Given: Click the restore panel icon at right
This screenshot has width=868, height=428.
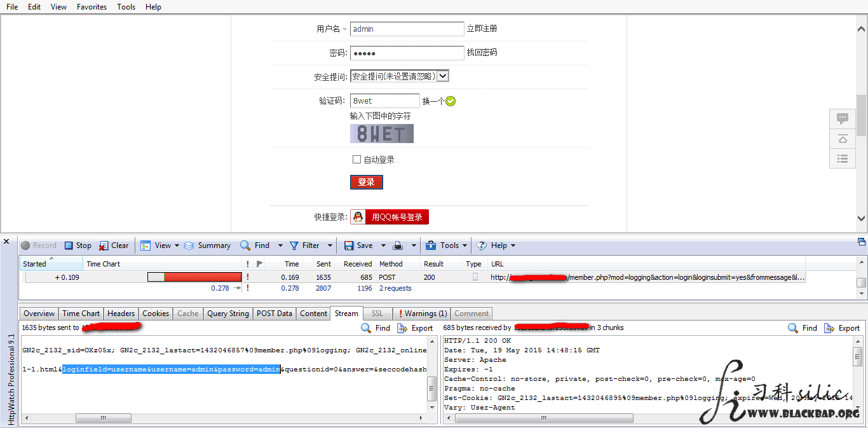Looking at the screenshot, I should pyautogui.click(x=862, y=242).
